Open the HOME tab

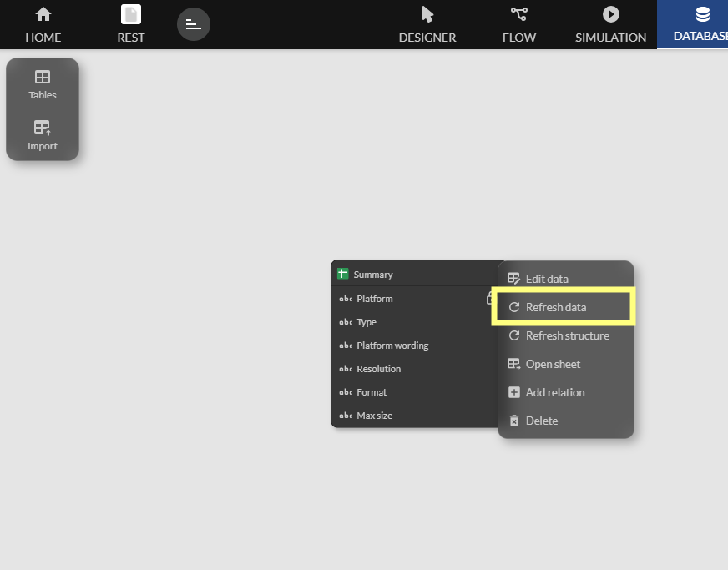(43, 24)
